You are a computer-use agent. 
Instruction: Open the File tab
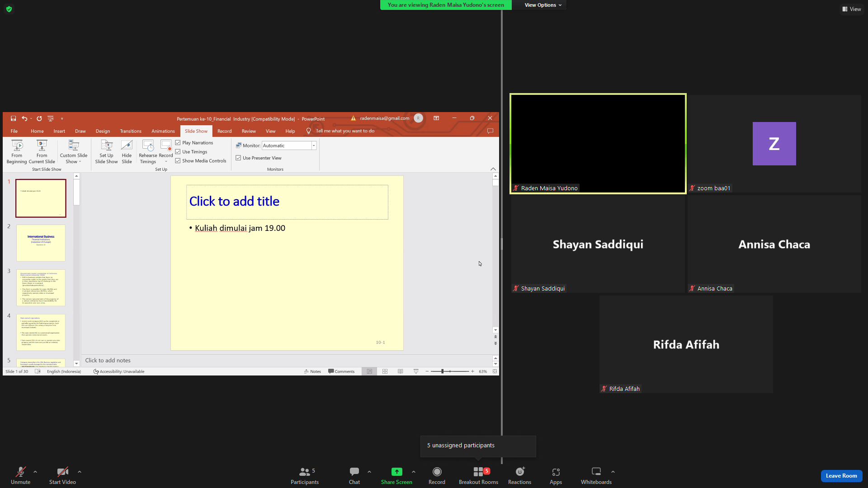tap(14, 131)
